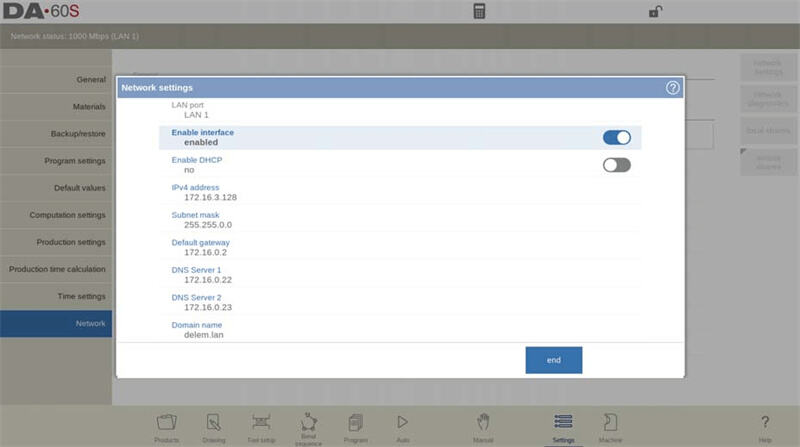
Task: Open the Drawing mode icon
Action: (x=214, y=427)
